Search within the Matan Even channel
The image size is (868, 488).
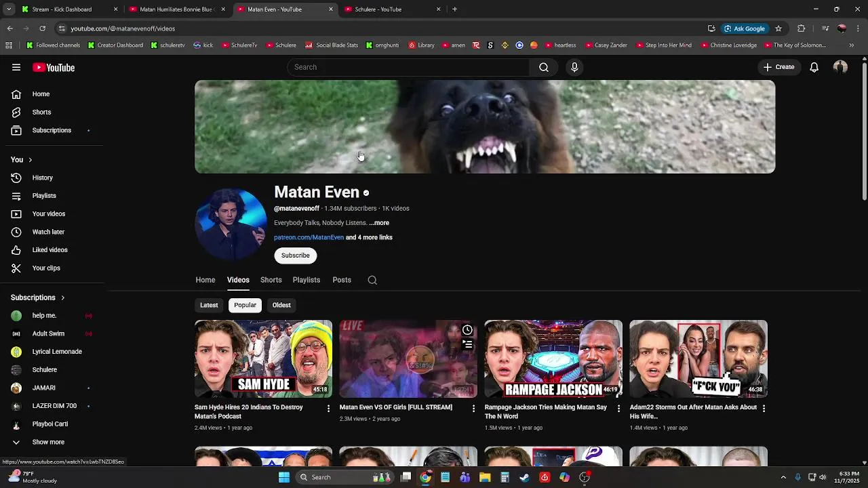(372, 280)
